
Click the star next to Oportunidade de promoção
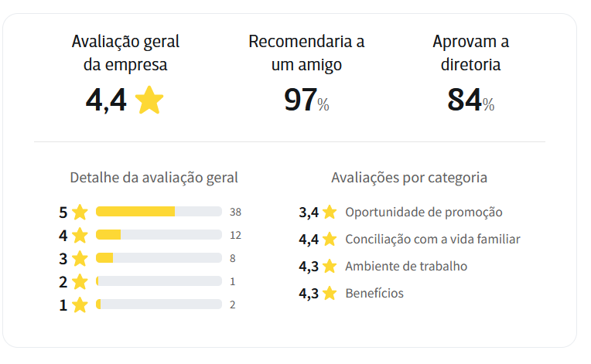coord(330,212)
